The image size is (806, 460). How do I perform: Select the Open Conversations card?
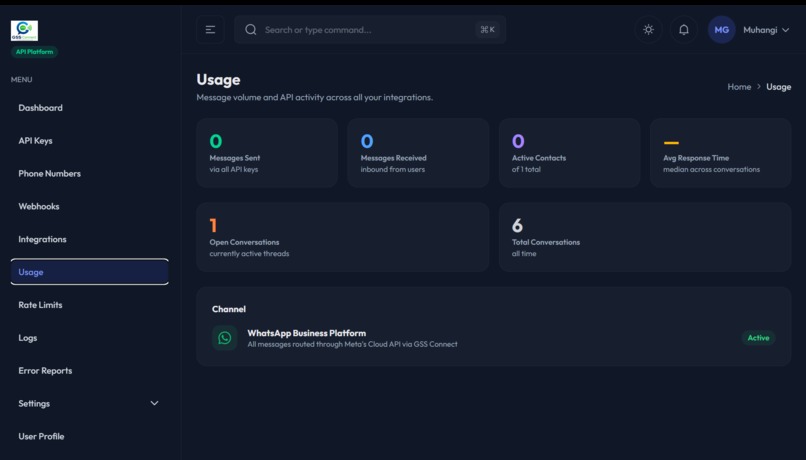342,237
